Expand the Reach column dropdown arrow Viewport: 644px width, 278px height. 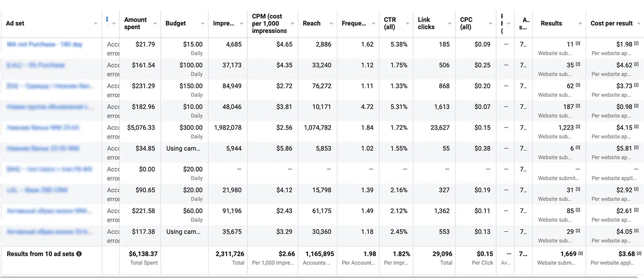pyautogui.click(x=330, y=24)
